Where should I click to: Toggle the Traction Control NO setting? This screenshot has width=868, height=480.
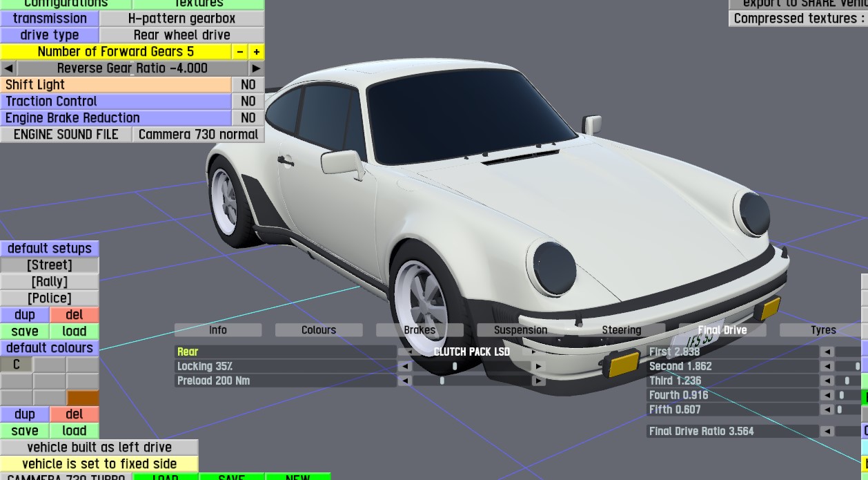[248, 102]
